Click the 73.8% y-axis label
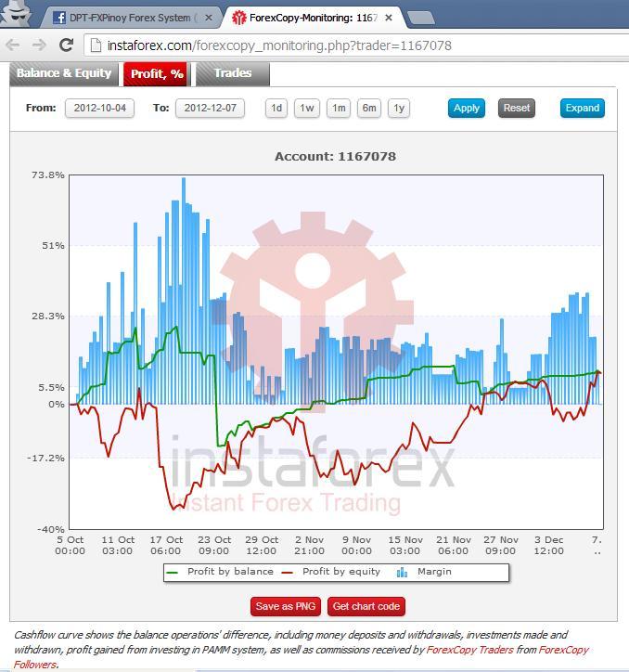The image size is (629, 672). [x=47, y=174]
